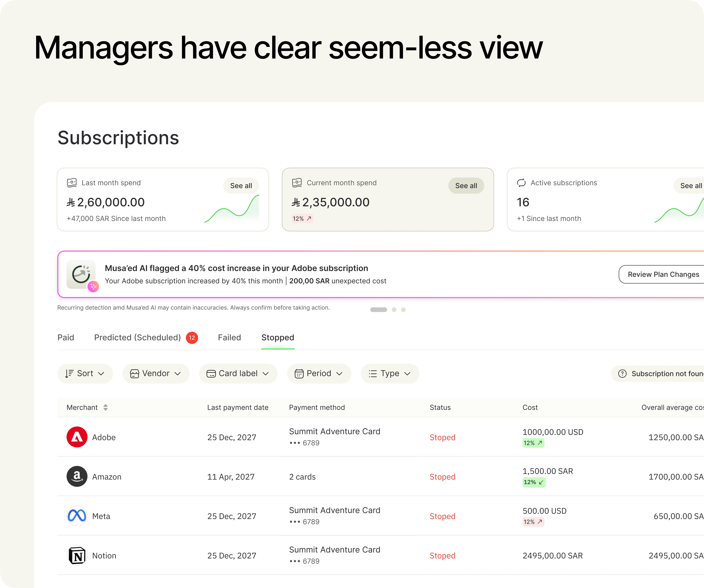Select the second carousel dot indicator
This screenshot has width=704, height=588.
pos(394,310)
